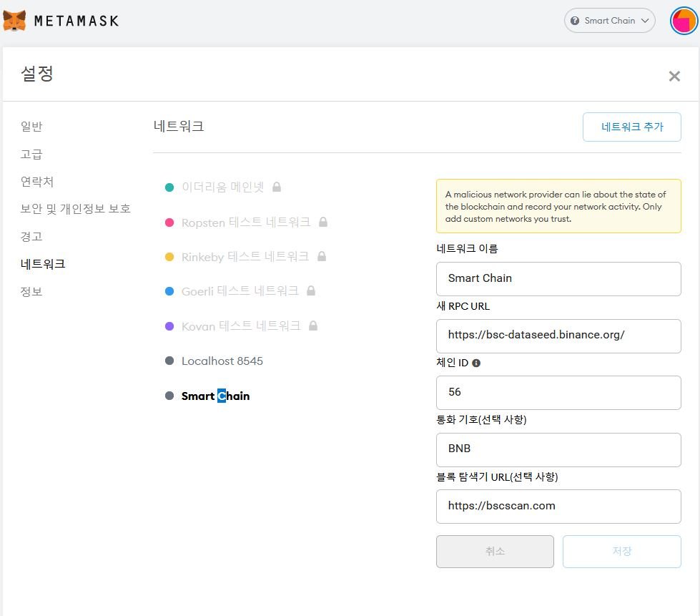The width and height of the screenshot is (700, 616).
Task: Click the 새 RPC URL field label
Action: [x=463, y=306]
